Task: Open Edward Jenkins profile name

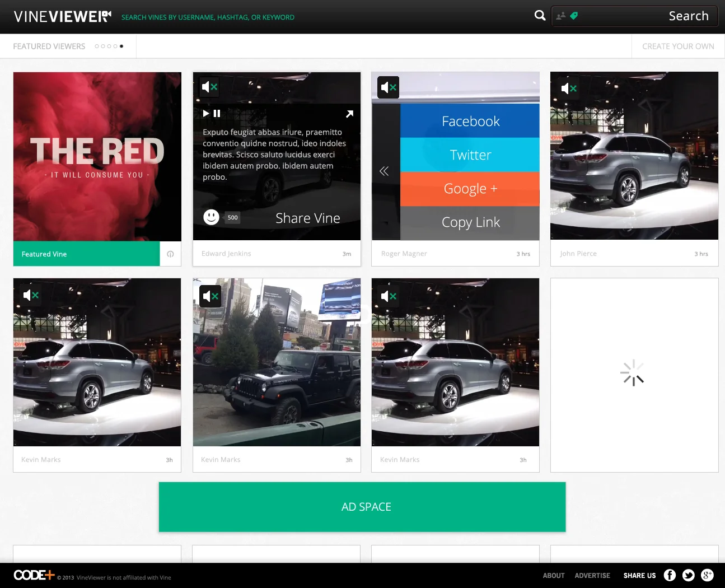Action: [x=226, y=254]
